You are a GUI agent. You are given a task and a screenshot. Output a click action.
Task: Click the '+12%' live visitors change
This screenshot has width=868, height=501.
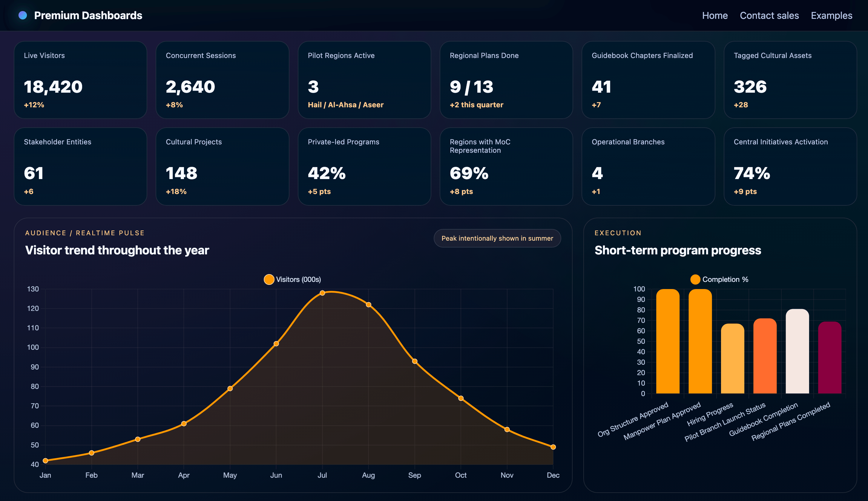click(34, 105)
